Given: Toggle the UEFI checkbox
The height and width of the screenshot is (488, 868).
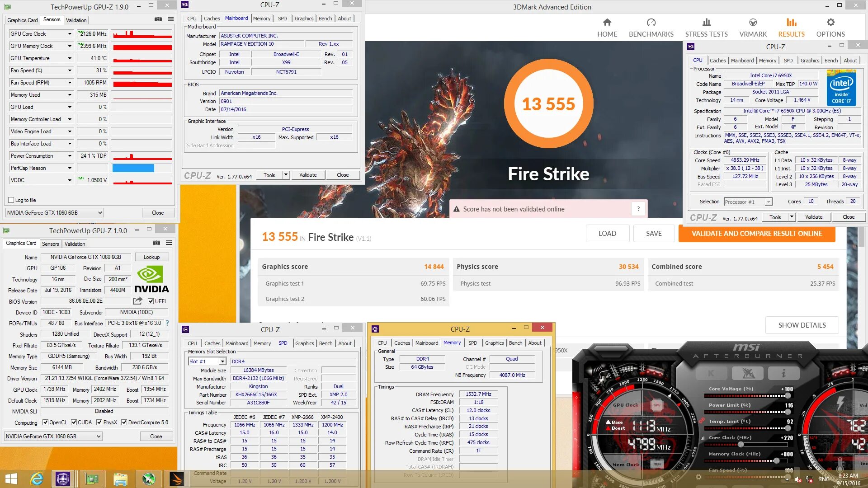Looking at the screenshot, I should [x=151, y=301].
